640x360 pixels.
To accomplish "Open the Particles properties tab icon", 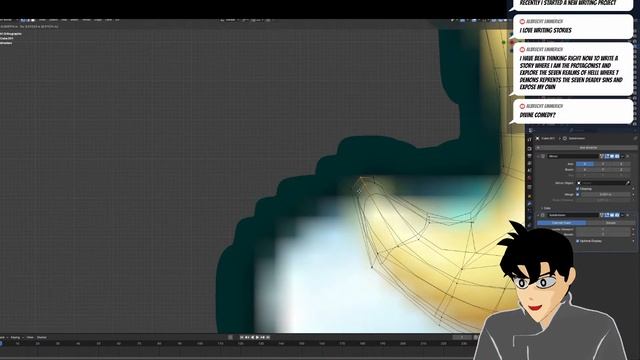I will pos(529,210).
